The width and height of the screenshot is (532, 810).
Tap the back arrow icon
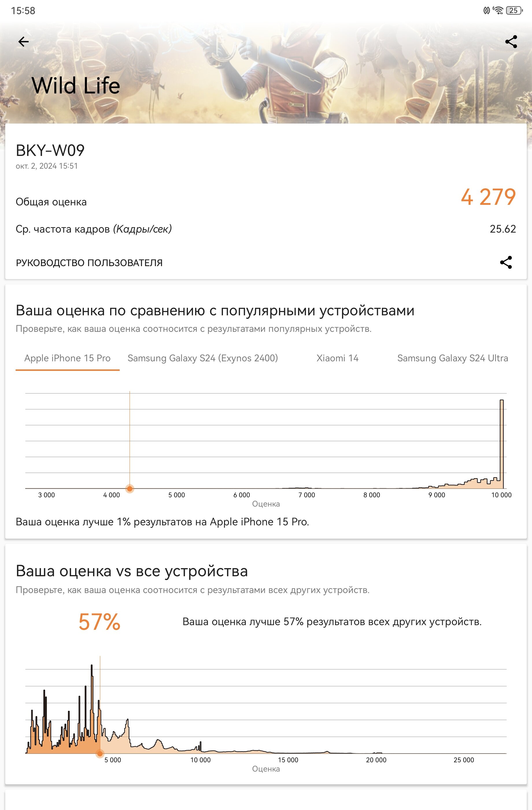23,42
